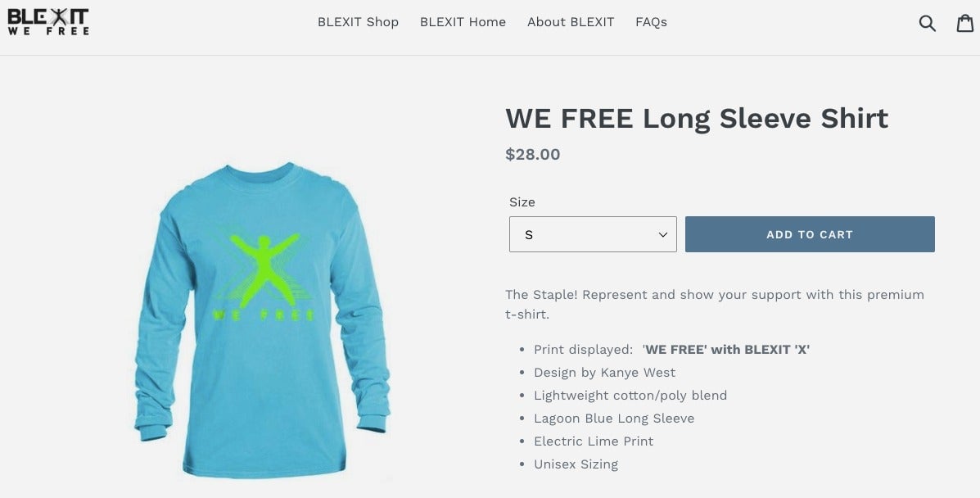Screen dimensions: 980x498
Task: Go to the BLEXIT Shop menu item
Action: pos(358,22)
